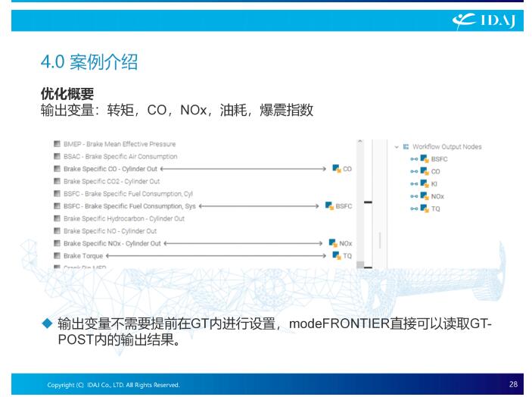Click the scroll up arrow of the variable list
This screenshot has width=532, height=397.
point(360,142)
